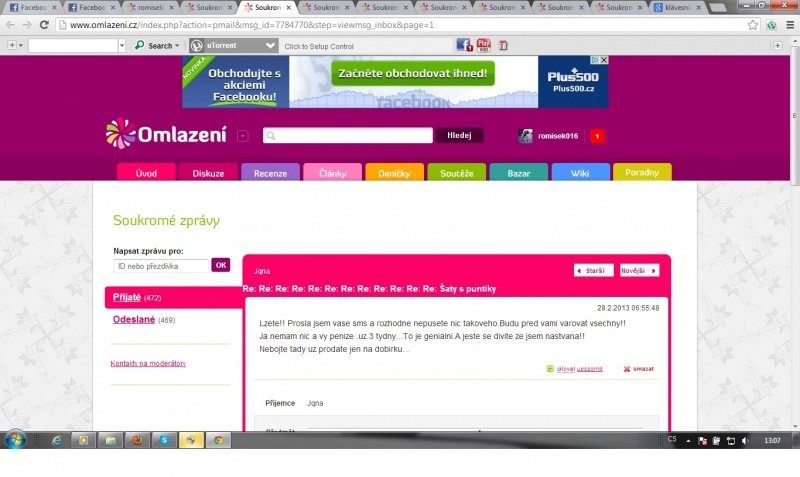
Task: Open the Chrome menu icon
Action: (x=789, y=24)
